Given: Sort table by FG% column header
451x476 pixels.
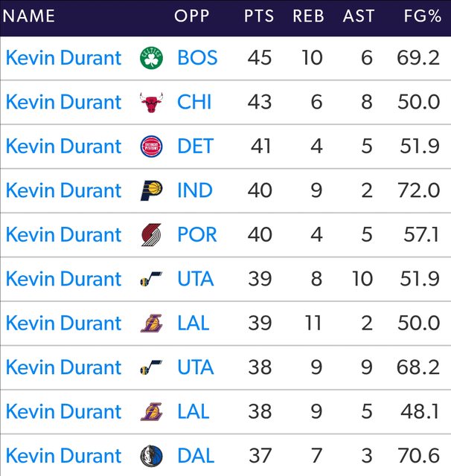Looking at the screenshot, I should 421,16.
